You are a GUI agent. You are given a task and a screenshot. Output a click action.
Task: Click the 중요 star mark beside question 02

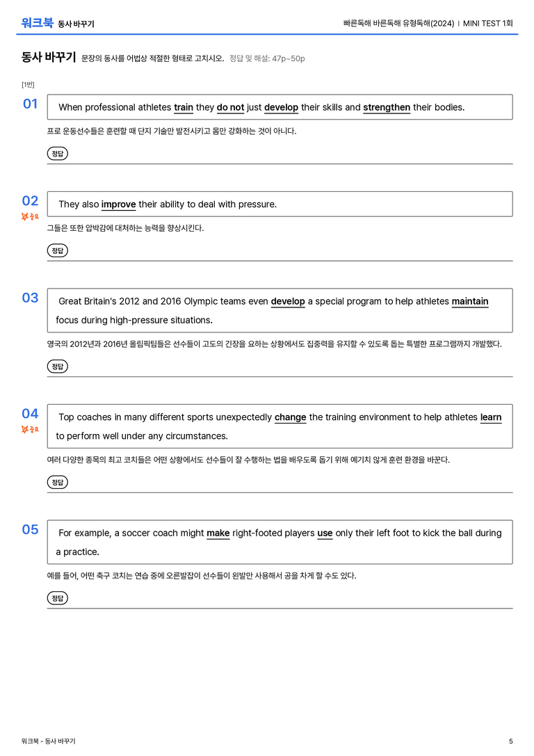click(30, 216)
